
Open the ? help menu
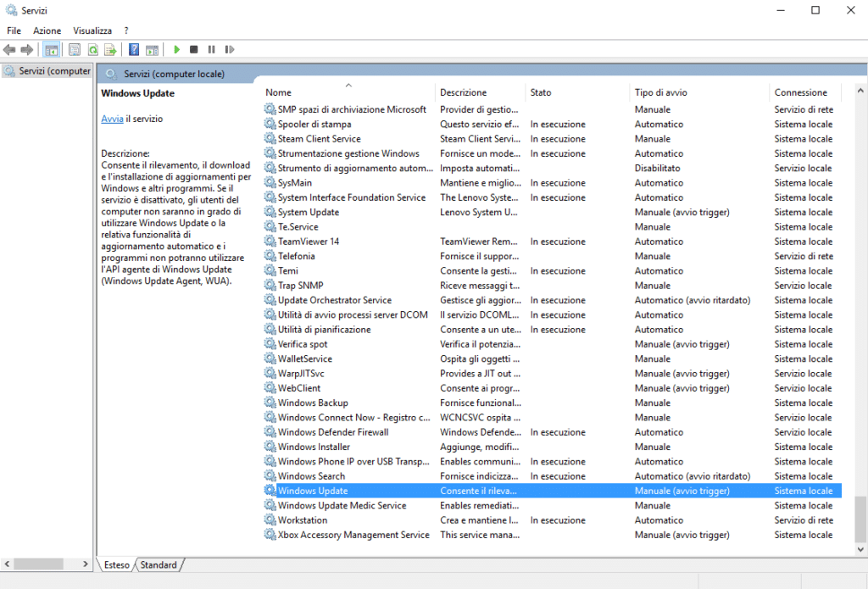(x=126, y=31)
